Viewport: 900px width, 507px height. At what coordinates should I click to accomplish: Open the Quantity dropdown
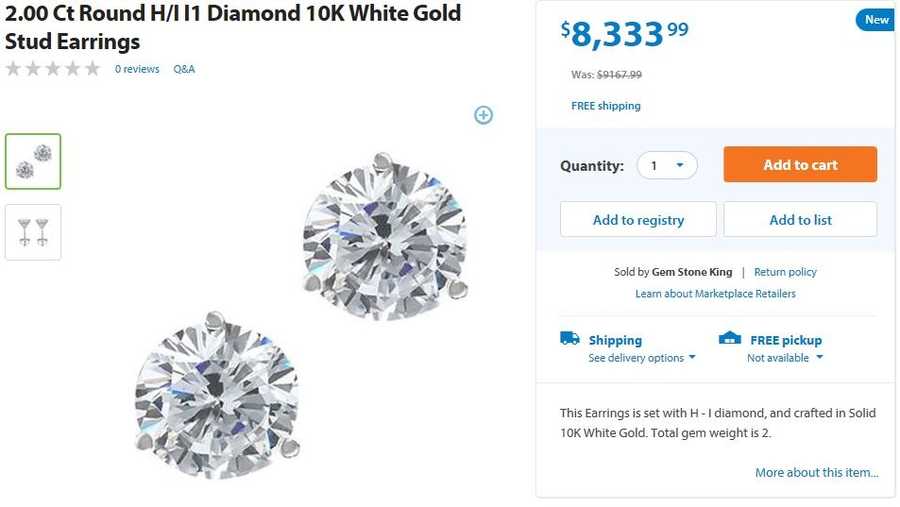(x=667, y=166)
